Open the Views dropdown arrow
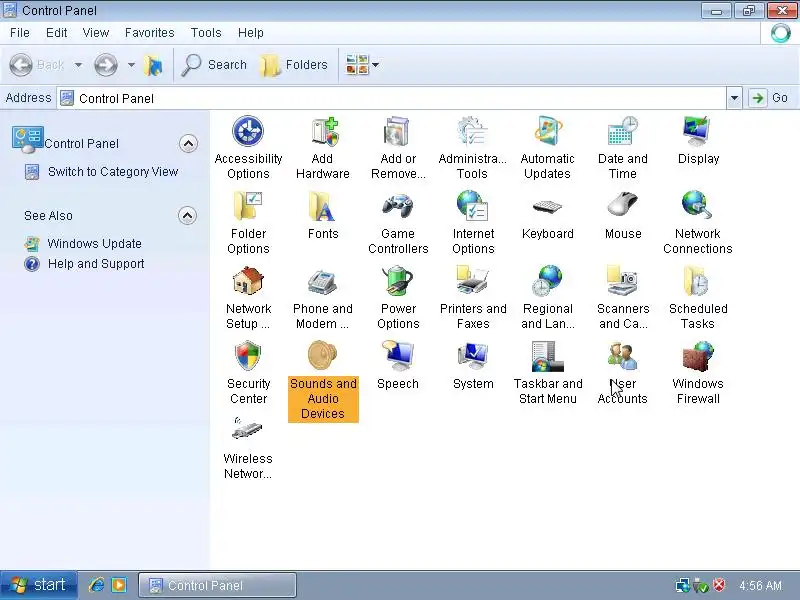This screenshot has width=800, height=600. point(376,65)
